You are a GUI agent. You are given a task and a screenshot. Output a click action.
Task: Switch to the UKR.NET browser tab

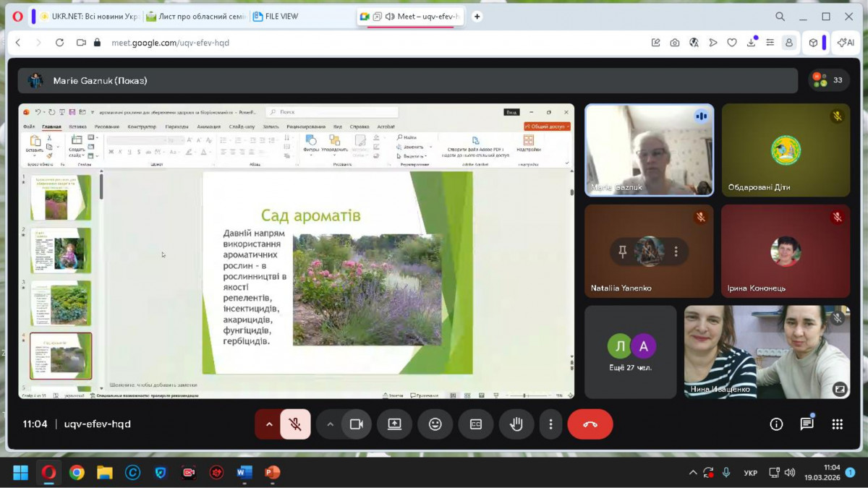(87, 17)
